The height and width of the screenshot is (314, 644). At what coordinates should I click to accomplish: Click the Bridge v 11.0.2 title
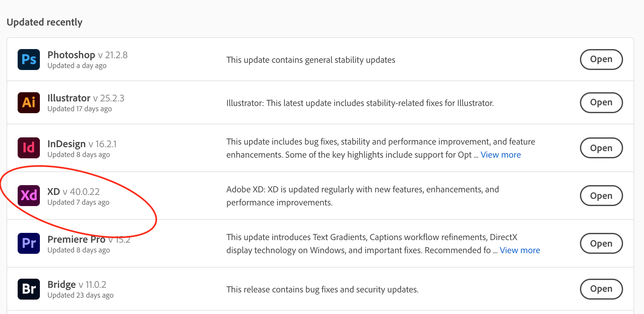click(77, 285)
